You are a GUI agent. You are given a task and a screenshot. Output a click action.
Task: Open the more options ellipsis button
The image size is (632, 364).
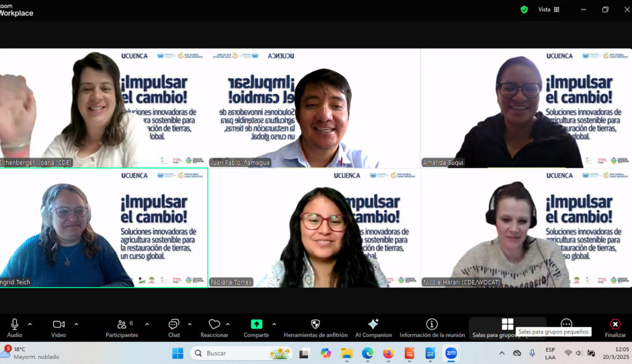click(x=567, y=323)
